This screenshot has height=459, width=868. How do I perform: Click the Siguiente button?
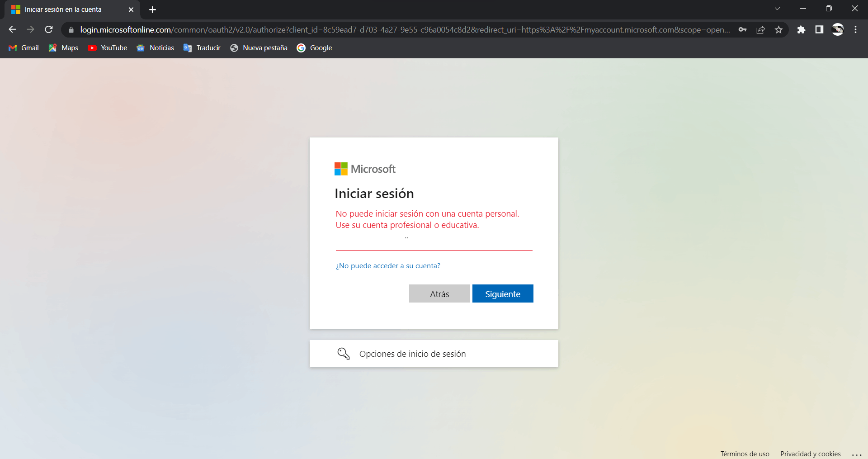point(503,293)
